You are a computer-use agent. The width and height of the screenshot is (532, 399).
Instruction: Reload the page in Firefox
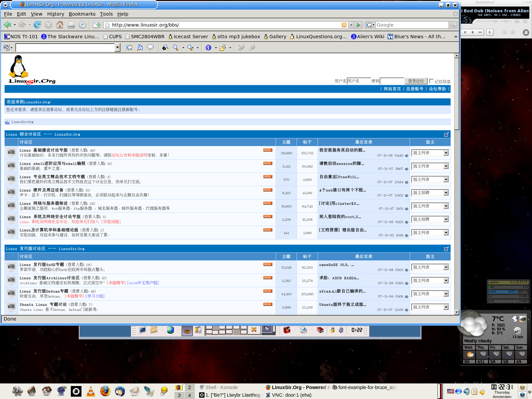point(37,25)
